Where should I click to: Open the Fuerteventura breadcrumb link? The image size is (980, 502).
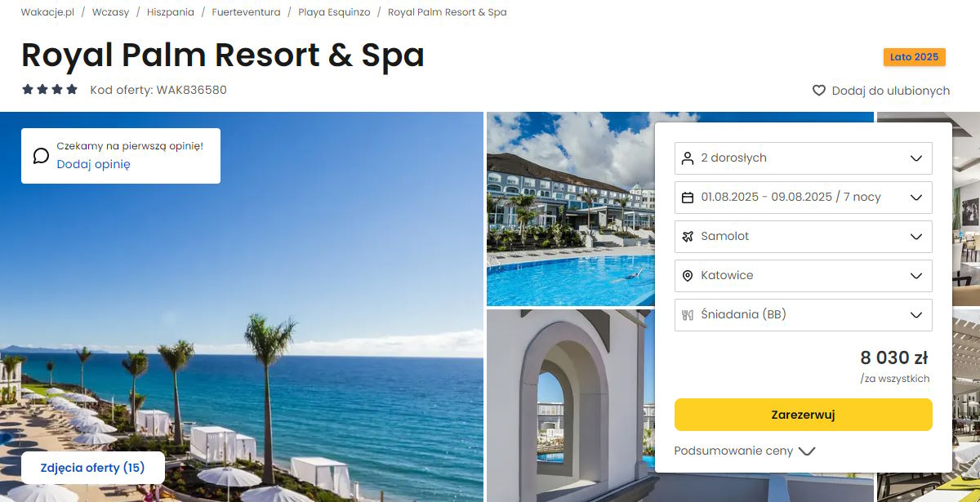[246, 12]
